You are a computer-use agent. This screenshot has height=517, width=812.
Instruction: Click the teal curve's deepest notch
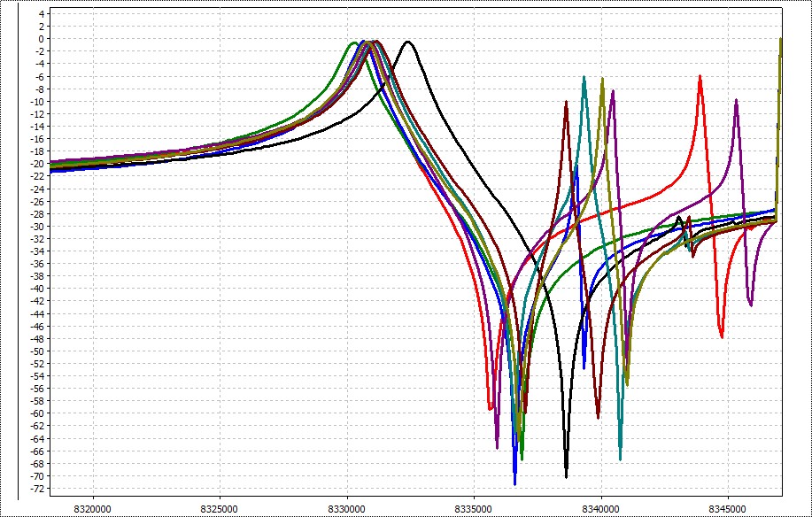(620, 459)
